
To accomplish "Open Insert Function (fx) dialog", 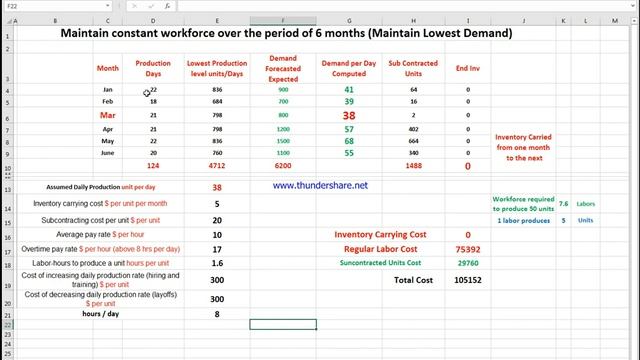I will [167, 6].
